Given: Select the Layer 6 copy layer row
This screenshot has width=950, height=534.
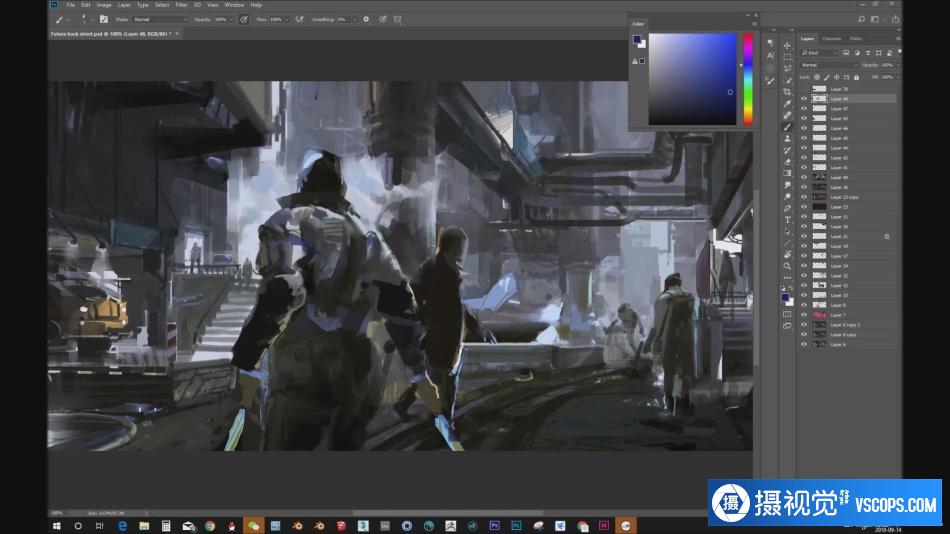Looking at the screenshot, I should (848, 335).
